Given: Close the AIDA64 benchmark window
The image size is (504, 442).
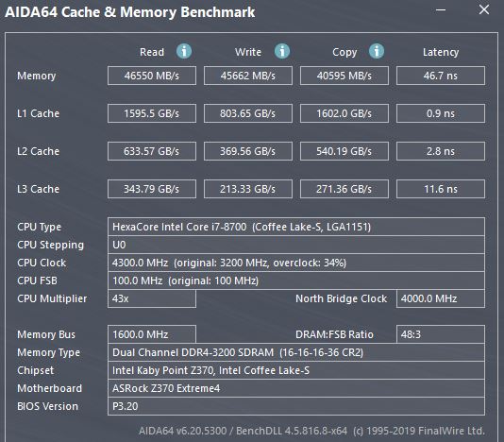Looking at the screenshot, I should pos(484,10).
